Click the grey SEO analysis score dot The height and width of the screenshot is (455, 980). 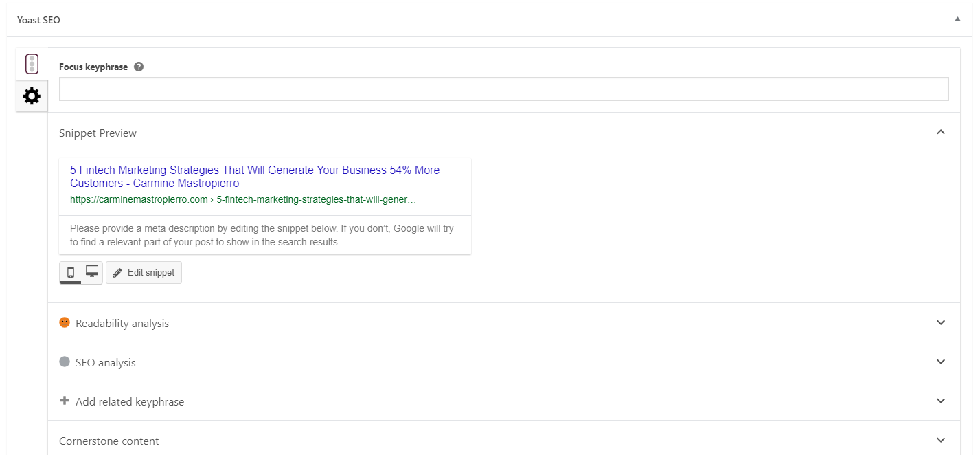click(65, 362)
